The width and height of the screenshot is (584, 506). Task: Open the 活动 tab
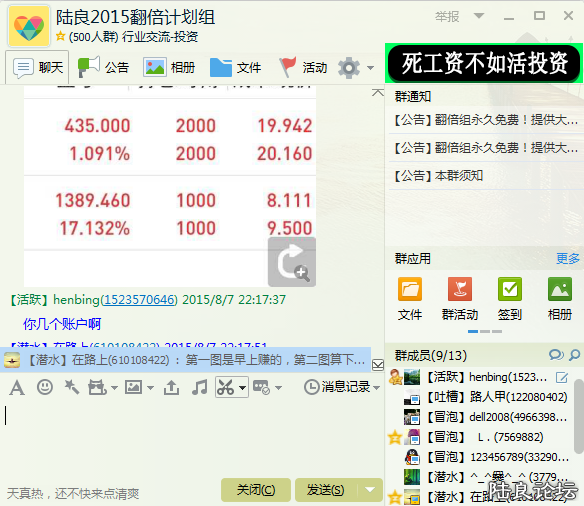point(303,67)
